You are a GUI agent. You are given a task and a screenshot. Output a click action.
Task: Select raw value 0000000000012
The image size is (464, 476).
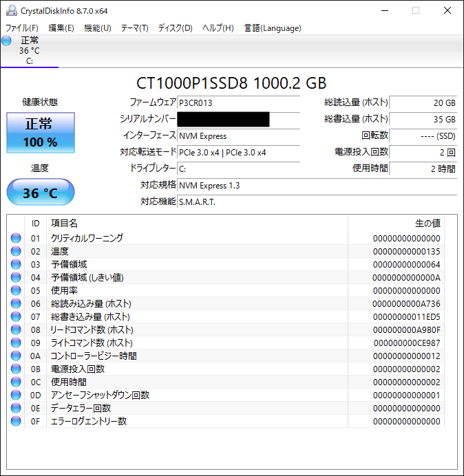pyautogui.click(x=407, y=356)
